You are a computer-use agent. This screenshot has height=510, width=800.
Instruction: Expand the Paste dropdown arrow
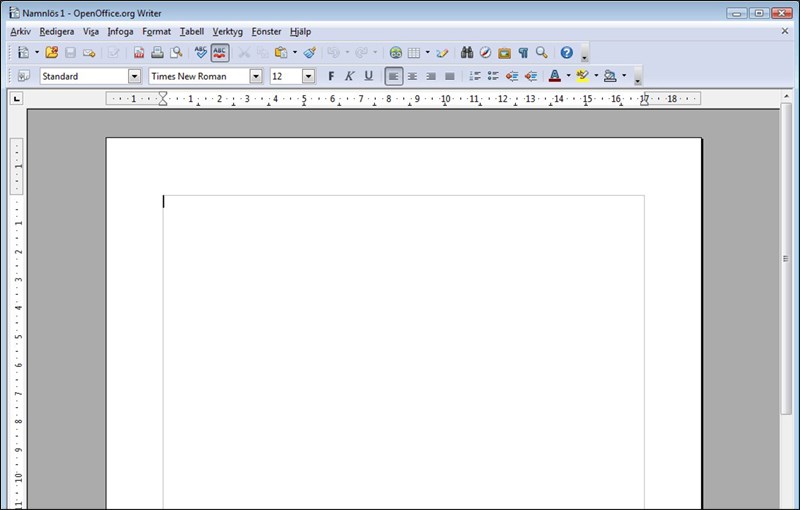[295, 53]
